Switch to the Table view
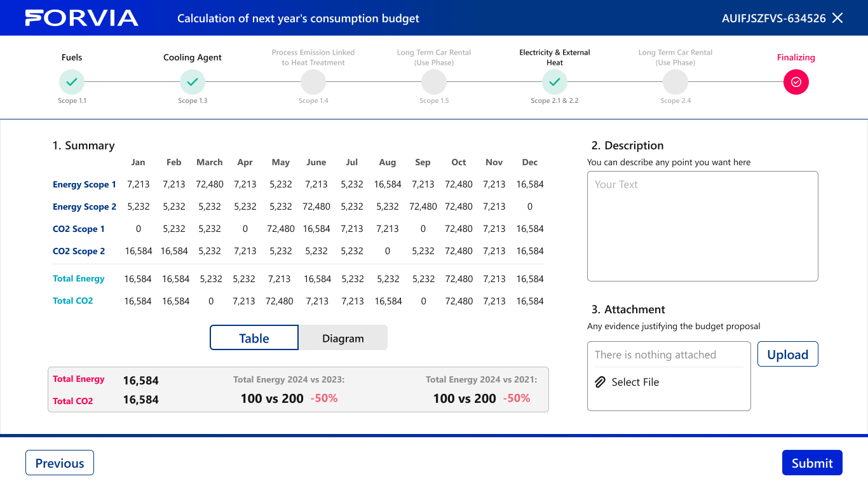The image size is (868, 488). [x=254, y=337]
